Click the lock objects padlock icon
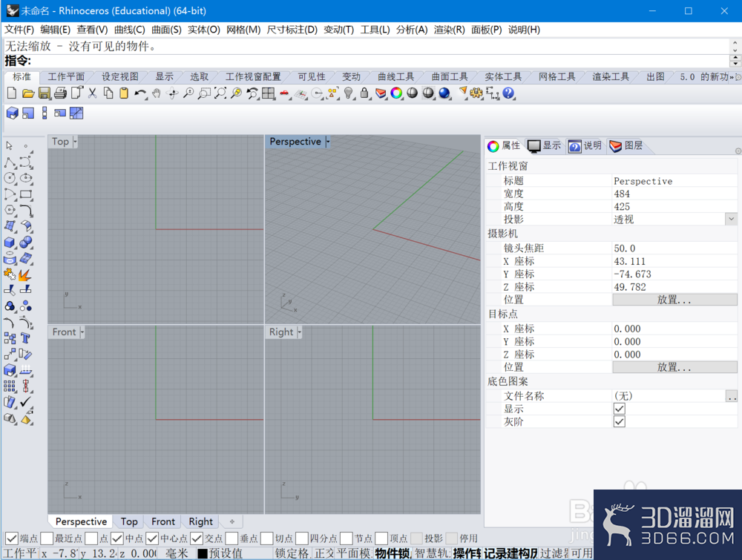742x560 pixels. click(364, 93)
